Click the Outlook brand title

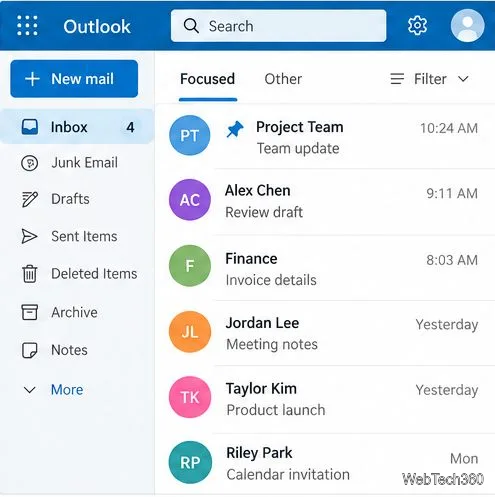click(x=97, y=26)
